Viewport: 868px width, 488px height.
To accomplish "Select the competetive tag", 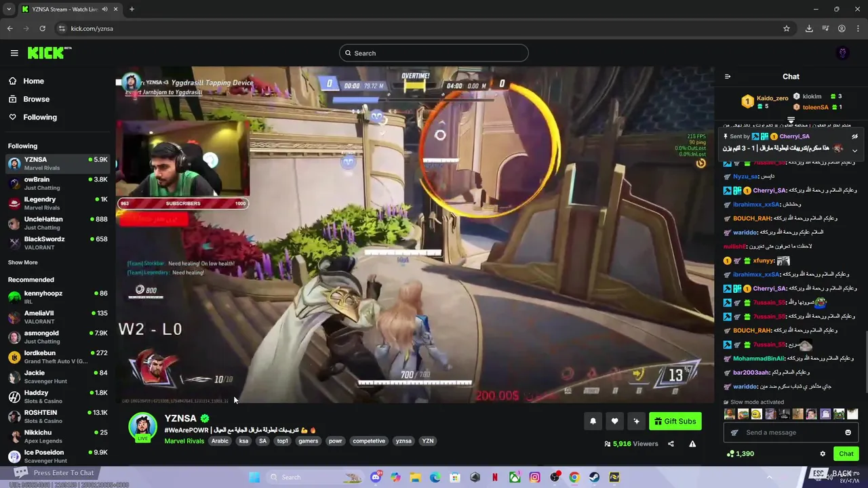I will (369, 441).
